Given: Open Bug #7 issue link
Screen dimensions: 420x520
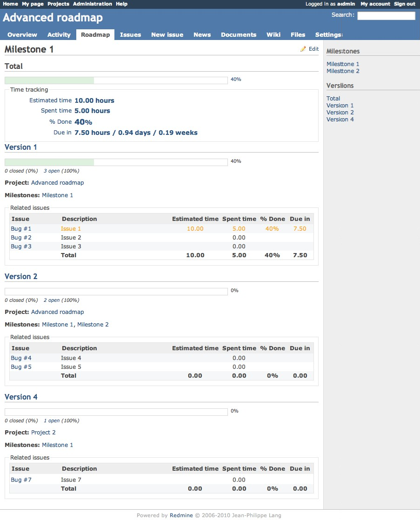Looking at the screenshot, I should tap(21, 480).
